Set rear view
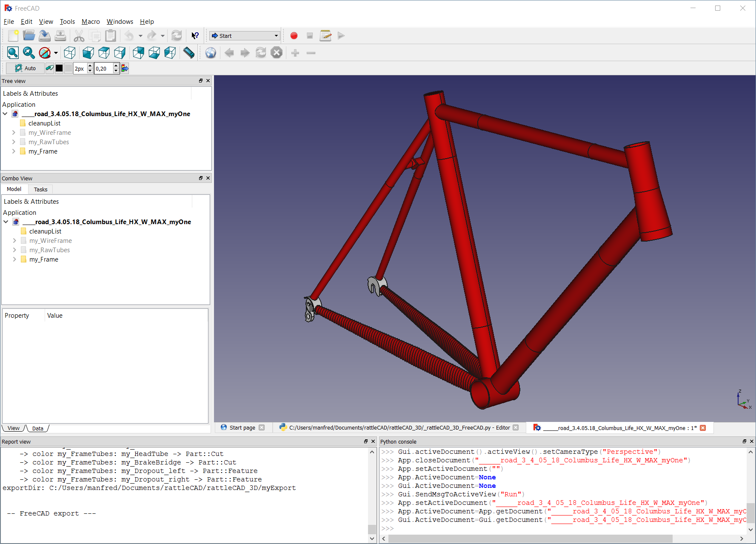Viewport: 756px width, 544px height. pyautogui.click(x=139, y=53)
